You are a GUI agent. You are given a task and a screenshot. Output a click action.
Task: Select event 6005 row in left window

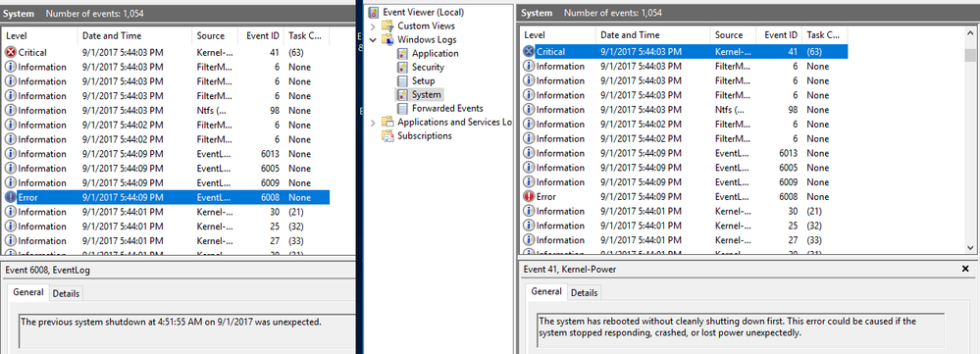pos(166,168)
